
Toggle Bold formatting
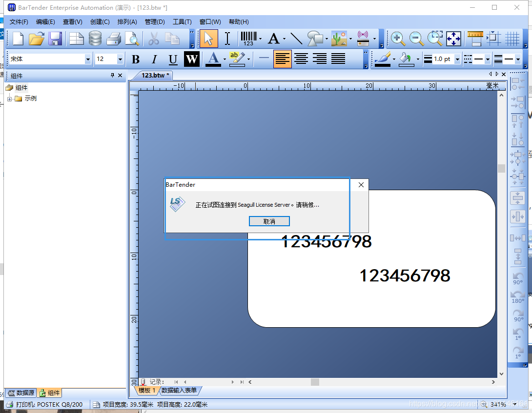point(136,59)
